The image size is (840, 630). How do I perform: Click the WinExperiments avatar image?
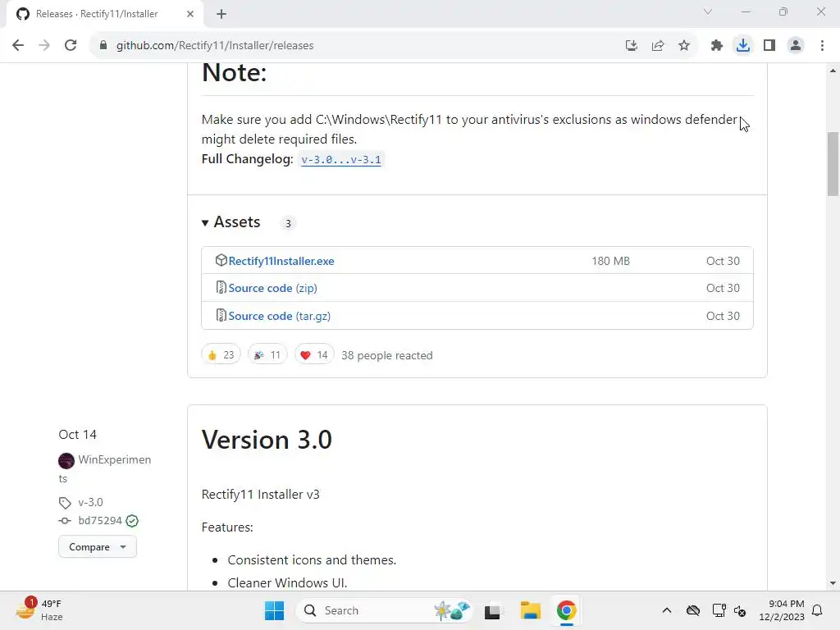[x=66, y=461]
